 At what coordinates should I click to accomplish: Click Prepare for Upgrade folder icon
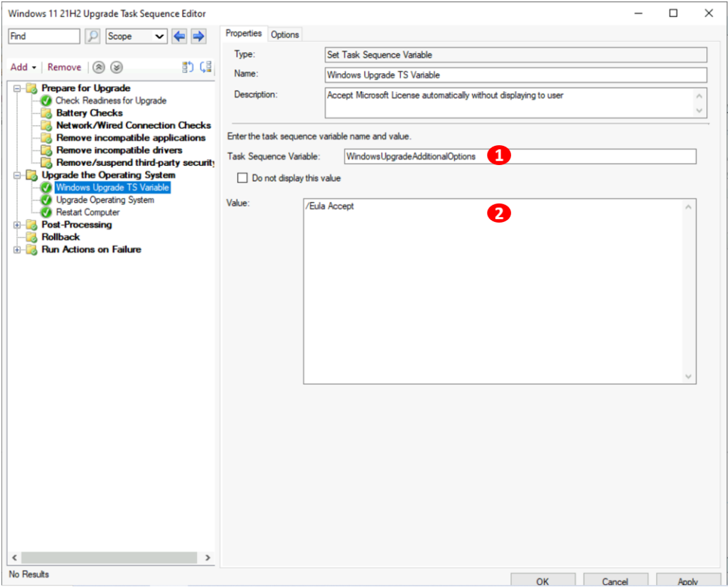pos(31,88)
